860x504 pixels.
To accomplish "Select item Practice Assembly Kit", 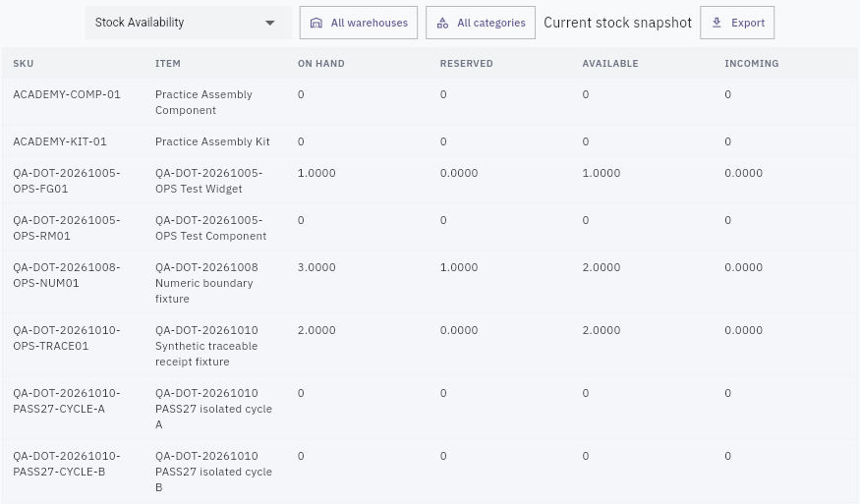I will click(212, 141).
